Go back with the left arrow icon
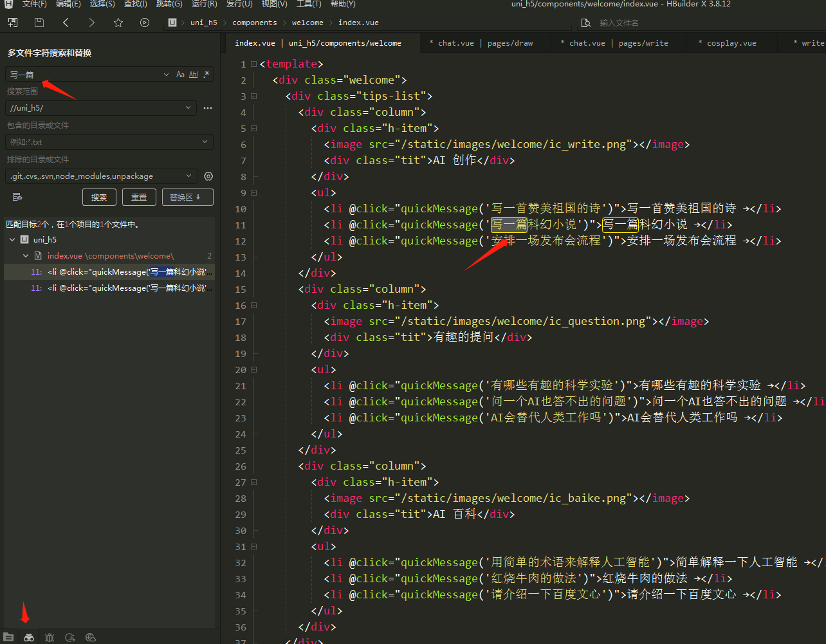The width and height of the screenshot is (826, 644). [66, 23]
